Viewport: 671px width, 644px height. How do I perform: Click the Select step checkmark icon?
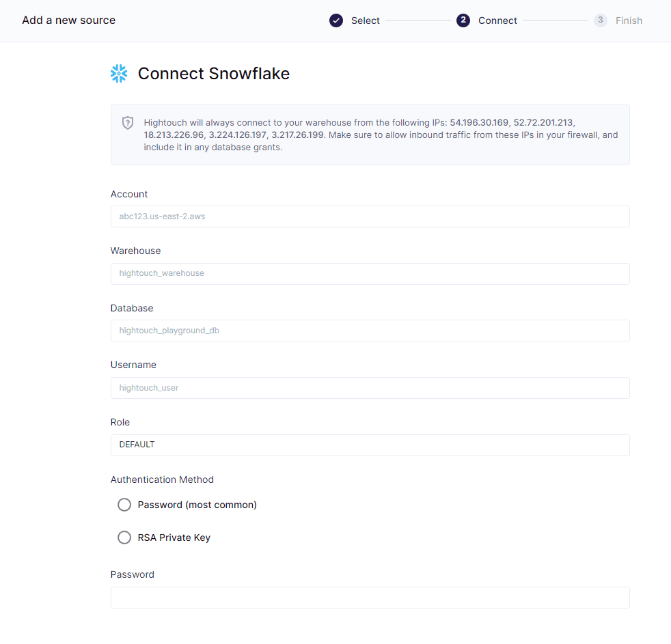pos(336,20)
